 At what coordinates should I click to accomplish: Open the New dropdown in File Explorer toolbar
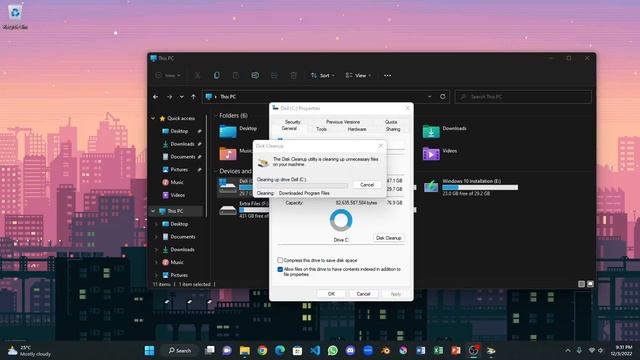[x=168, y=76]
